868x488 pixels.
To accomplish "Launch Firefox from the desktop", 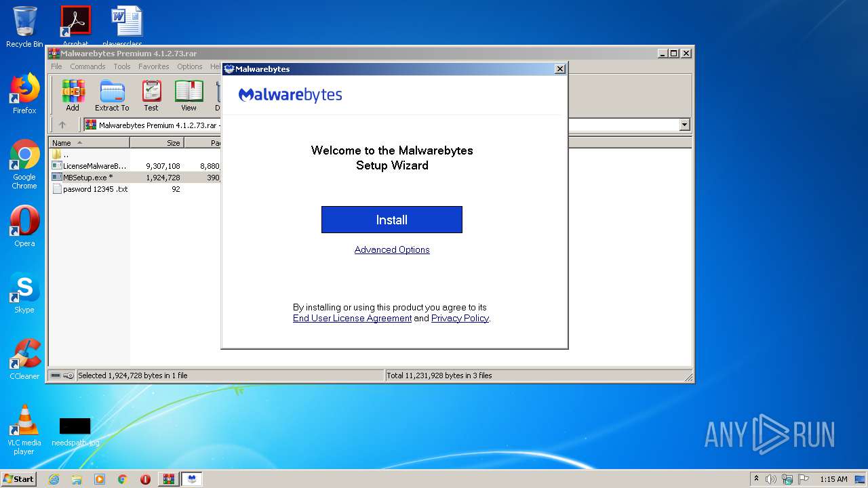I will [24, 94].
